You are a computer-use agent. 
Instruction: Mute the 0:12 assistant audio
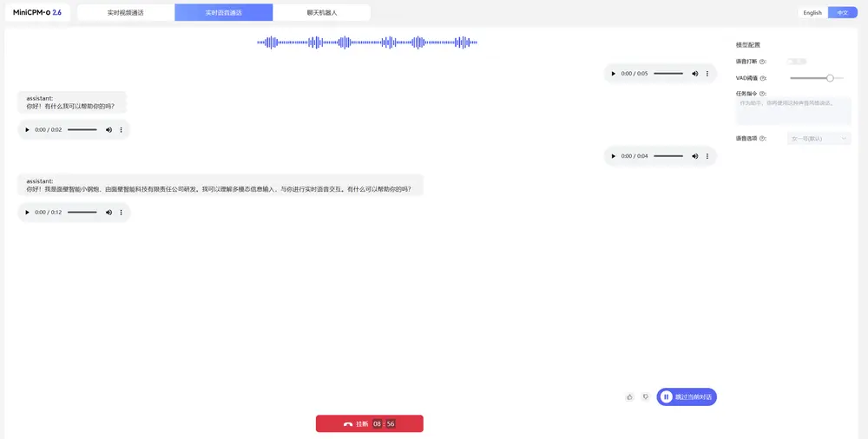108,213
